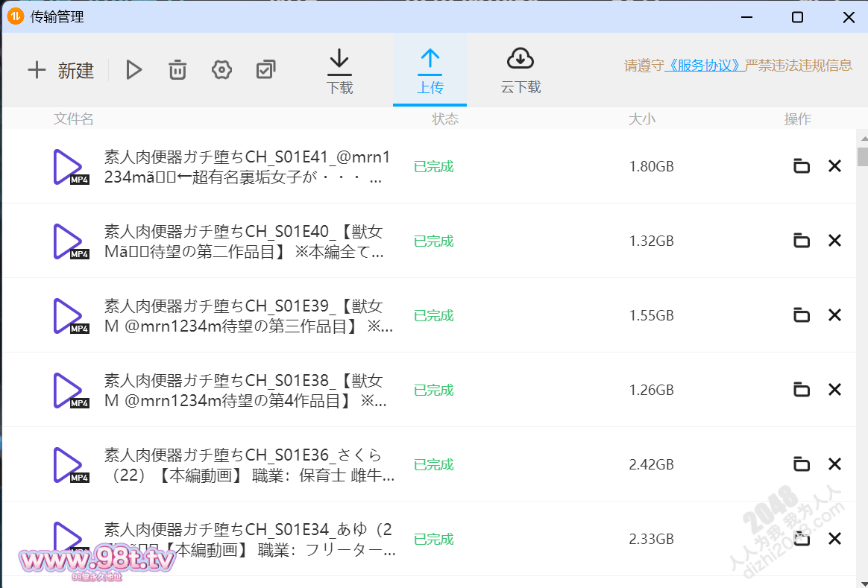Remove the 1.80GB upload record
The image size is (868, 588).
point(834,166)
